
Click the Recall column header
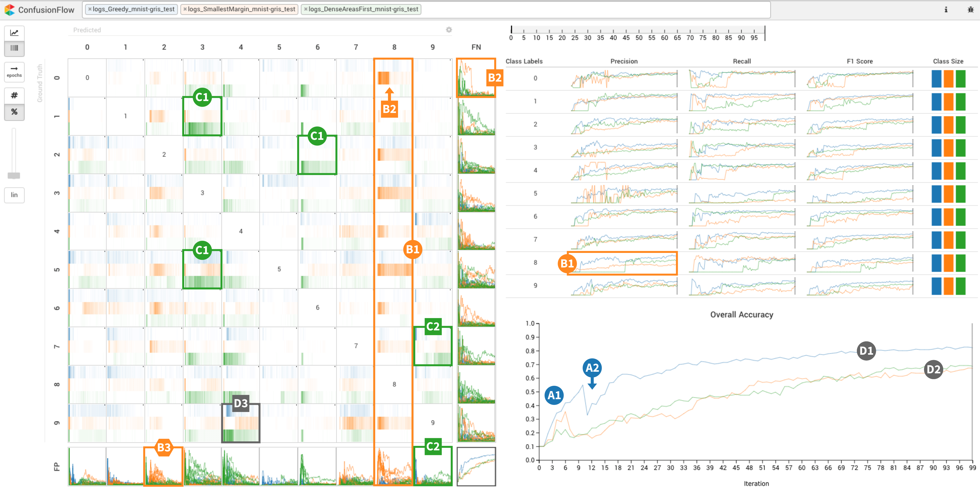click(x=741, y=61)
